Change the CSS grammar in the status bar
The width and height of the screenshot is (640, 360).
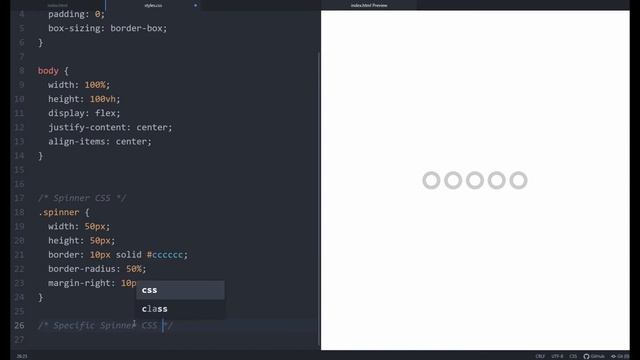click(x=573, y=356)
